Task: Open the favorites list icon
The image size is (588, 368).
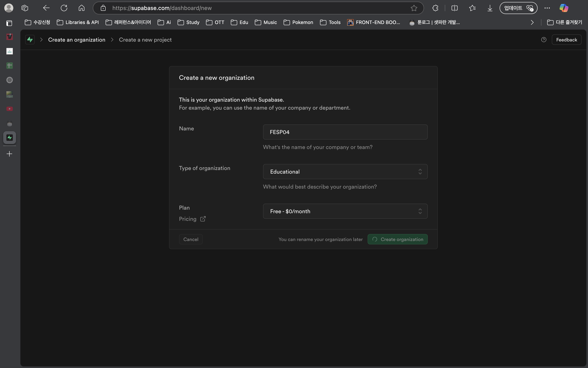Action: coord(472,8)
